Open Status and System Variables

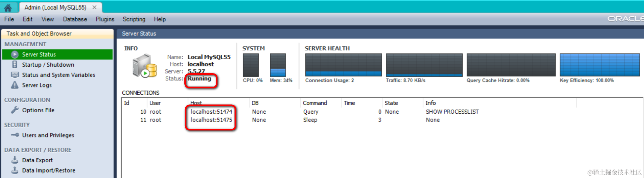pos(59,75)
